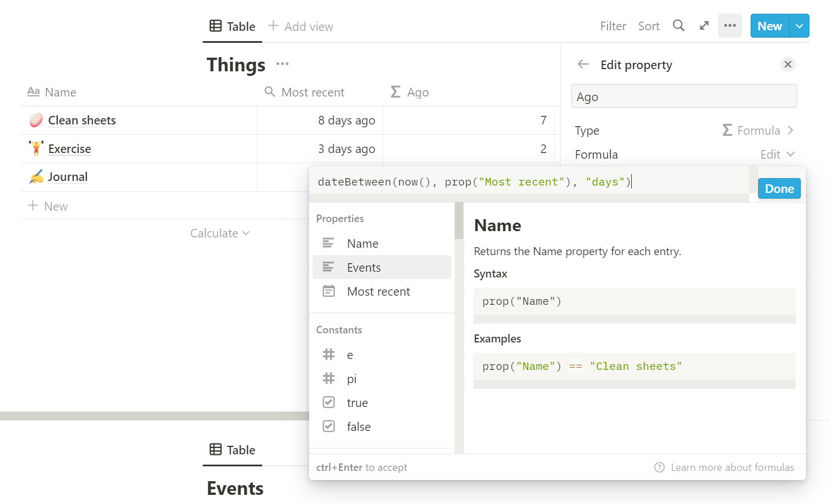Click the checkbox icon beside false
The height and width of the screenshot is (504, 830).
coord(328,426)
